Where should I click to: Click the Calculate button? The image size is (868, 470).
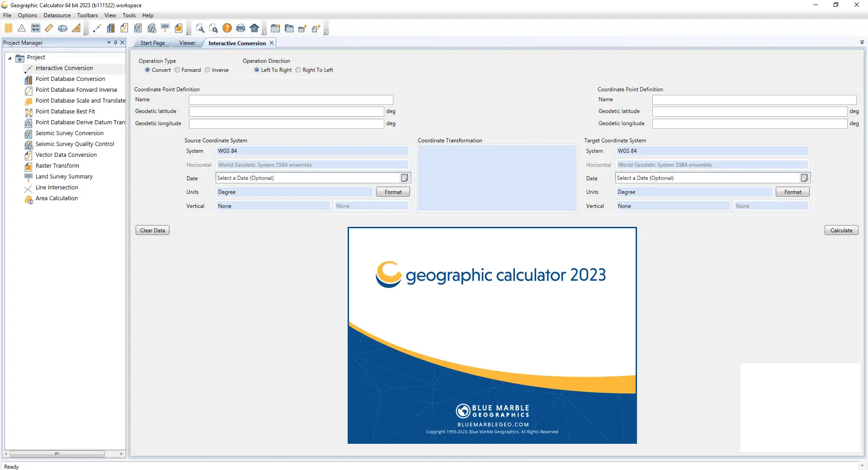841,230
